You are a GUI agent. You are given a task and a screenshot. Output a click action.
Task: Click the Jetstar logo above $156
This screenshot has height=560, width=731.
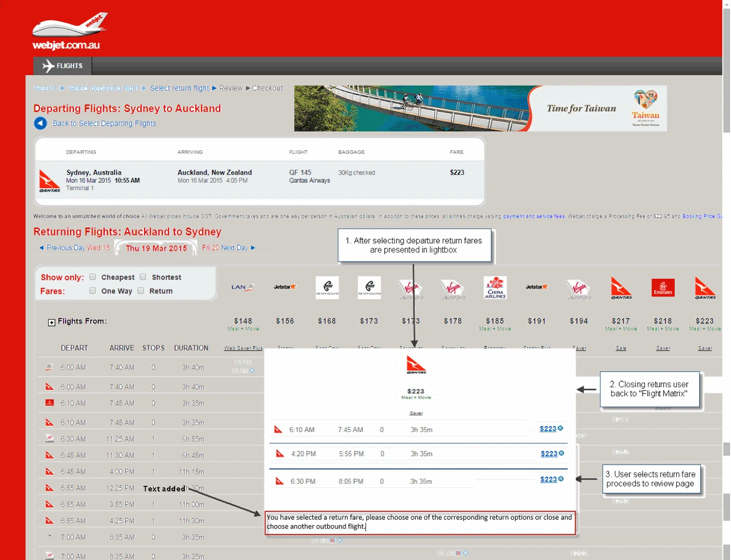[x=285, y=287]
